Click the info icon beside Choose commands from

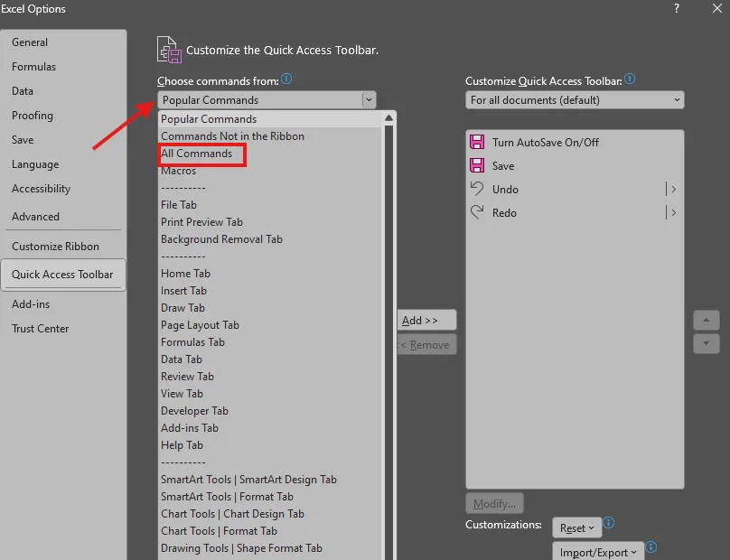pyautogui.click(x=287, y=79)
